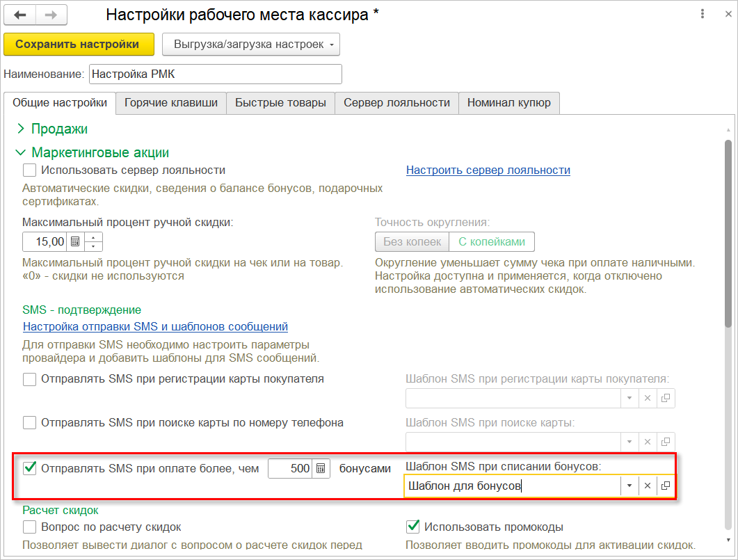Open the Настроить сервер лояльности link

coord(488,170)
